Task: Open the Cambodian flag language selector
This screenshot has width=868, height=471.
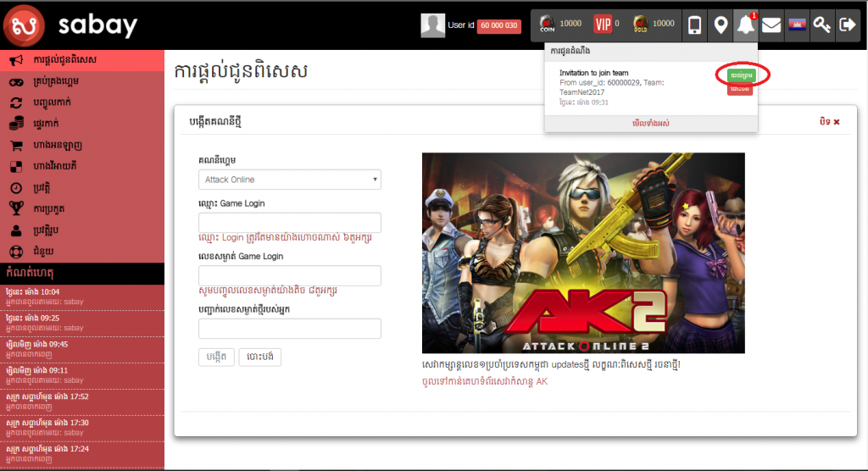Action: [x=796, y=25]
